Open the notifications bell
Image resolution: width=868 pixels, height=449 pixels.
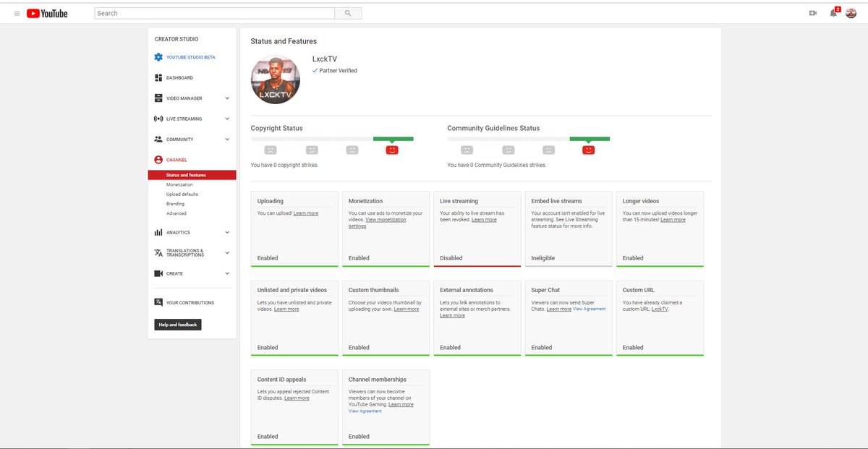coord(833,13)
